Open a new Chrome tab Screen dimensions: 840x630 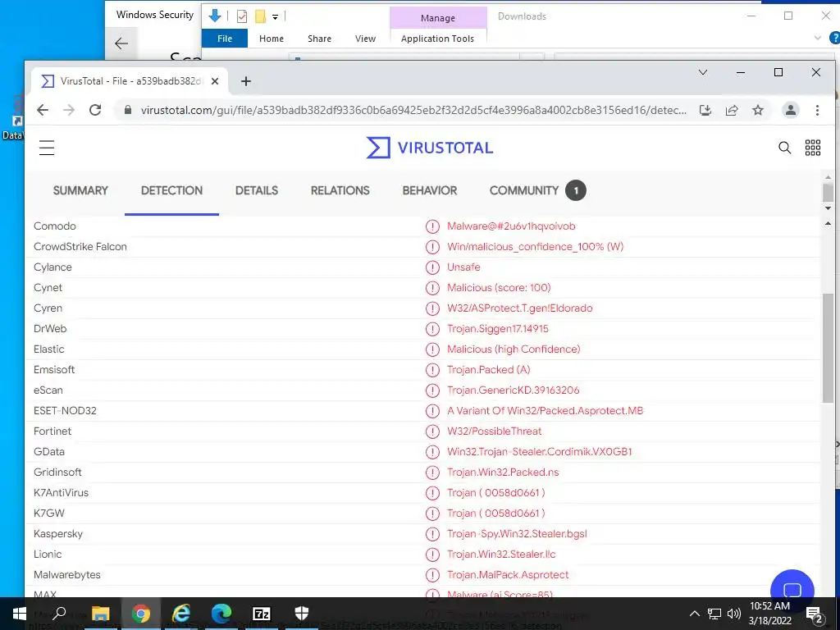pyautogui.click(x=246, y=81)
